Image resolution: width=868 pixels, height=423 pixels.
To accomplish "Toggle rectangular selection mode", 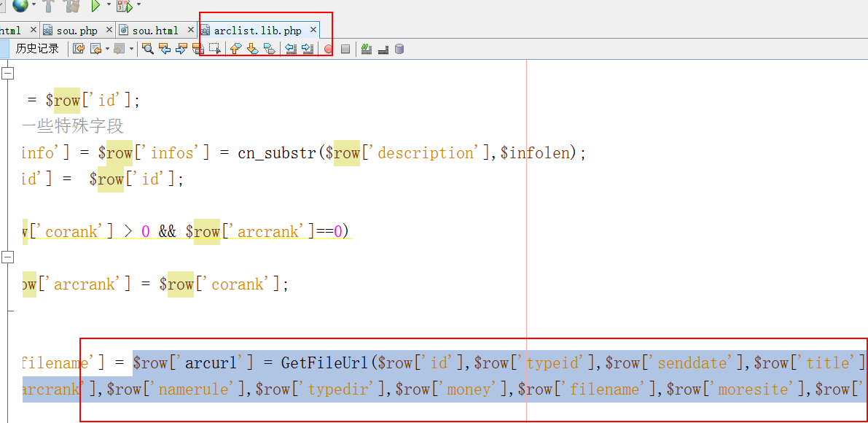I will tap(215, 49).
